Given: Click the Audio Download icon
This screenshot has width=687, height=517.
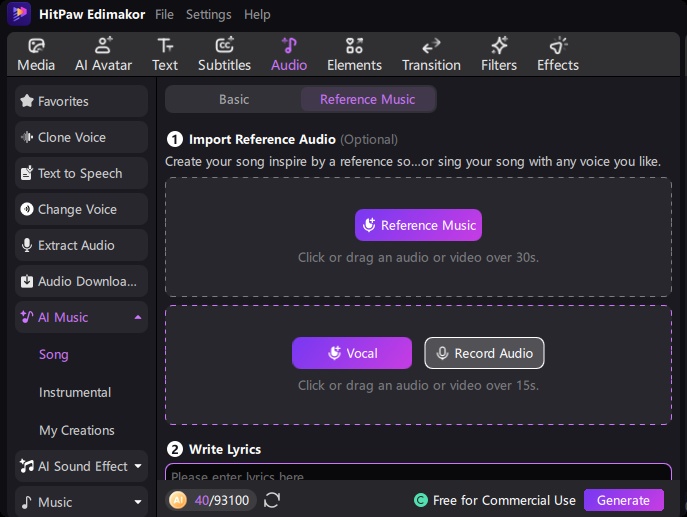Looking at the screenshot, I should [27, 281].
